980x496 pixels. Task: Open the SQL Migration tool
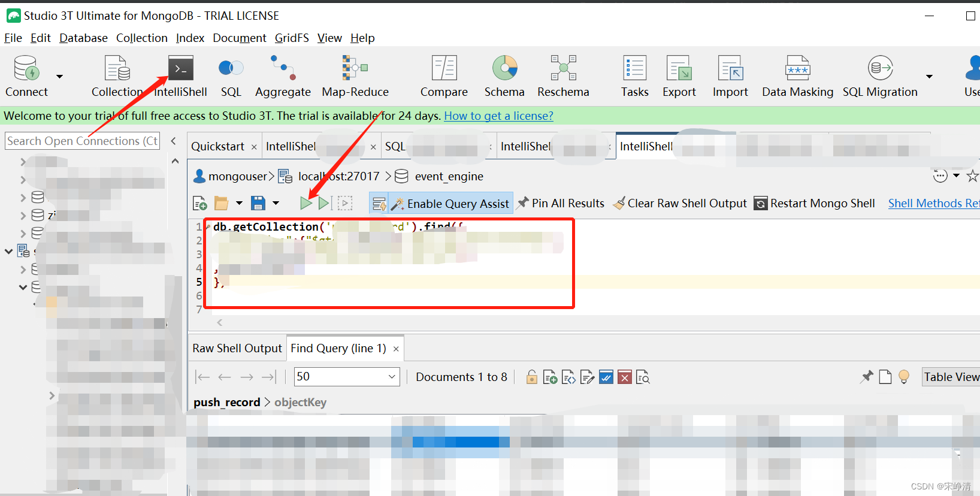click(880, 76)
